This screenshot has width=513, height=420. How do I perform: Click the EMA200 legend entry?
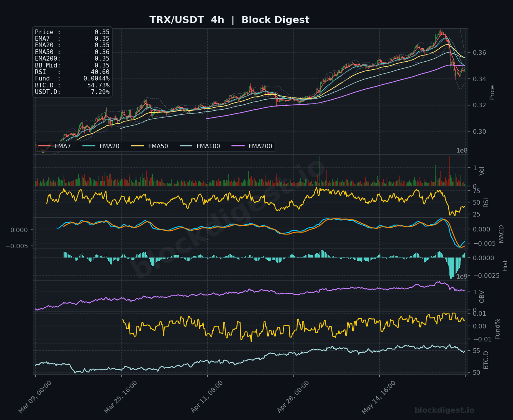[252, 146]
